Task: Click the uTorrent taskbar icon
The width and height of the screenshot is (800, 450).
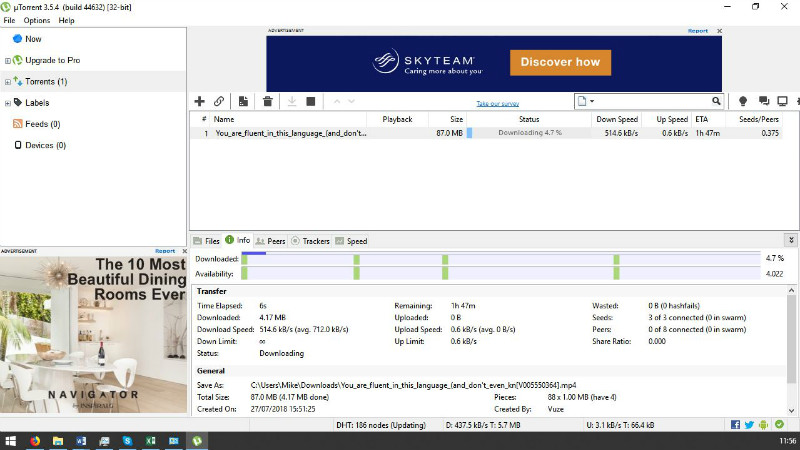Action: [x=197, y=441]
